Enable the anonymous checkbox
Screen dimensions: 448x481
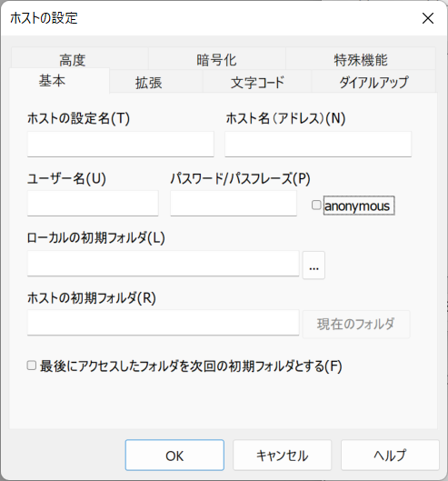click(316, 205)
